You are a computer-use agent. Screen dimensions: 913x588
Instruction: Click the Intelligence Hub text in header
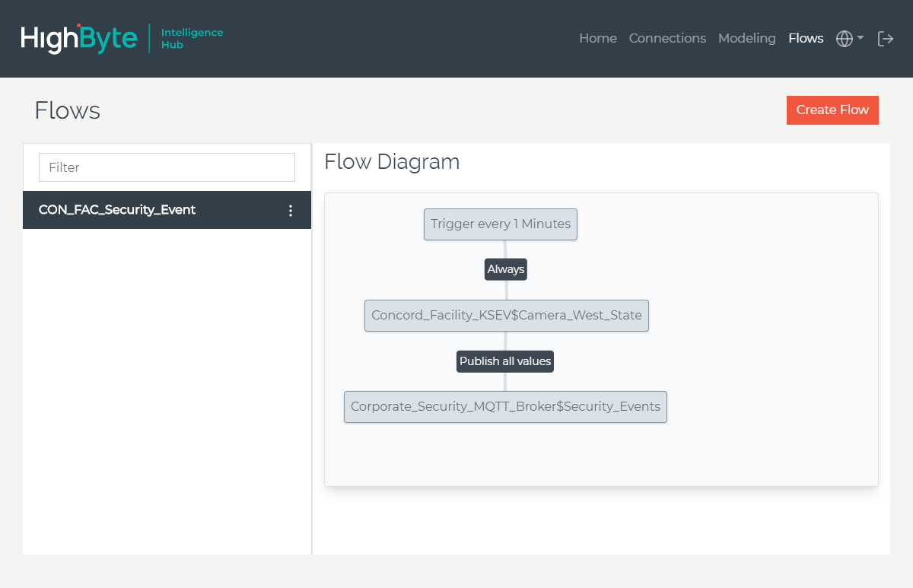192,39
